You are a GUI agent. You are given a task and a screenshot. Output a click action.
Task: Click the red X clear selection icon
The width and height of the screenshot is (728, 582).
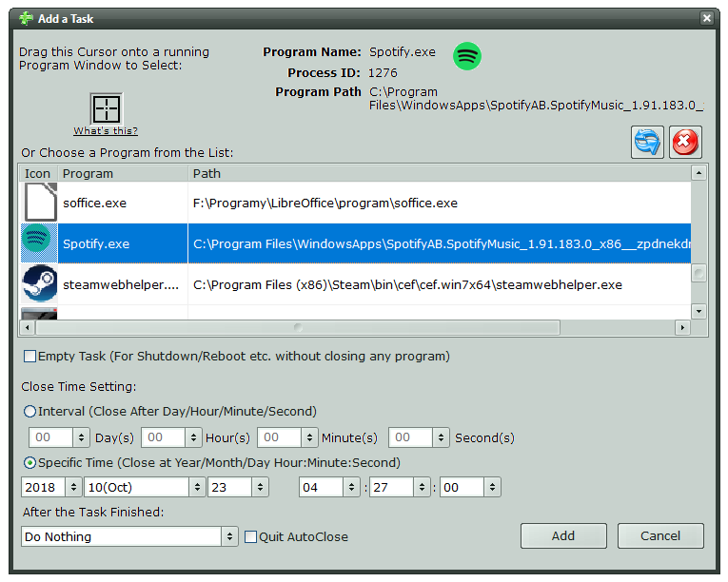(685, 142)
